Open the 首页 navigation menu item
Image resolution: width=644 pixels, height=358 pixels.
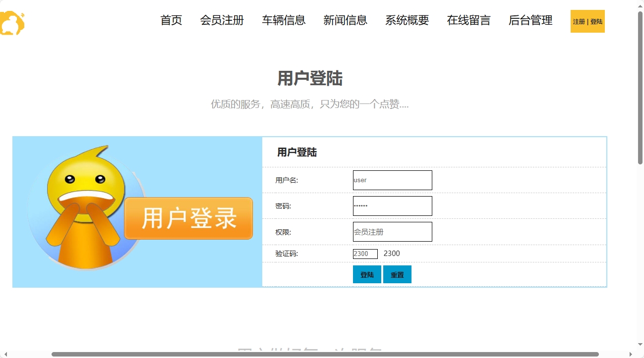pyautogui.click(x=171, y=21)
